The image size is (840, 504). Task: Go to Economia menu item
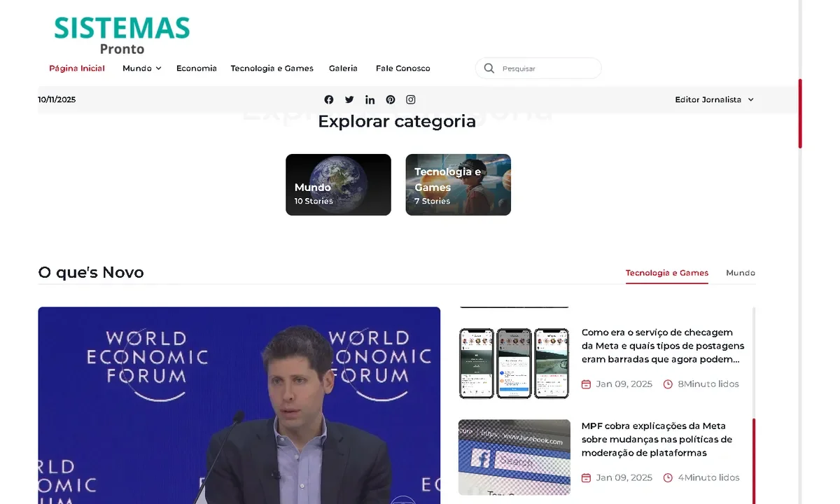(x=196, y=68)
